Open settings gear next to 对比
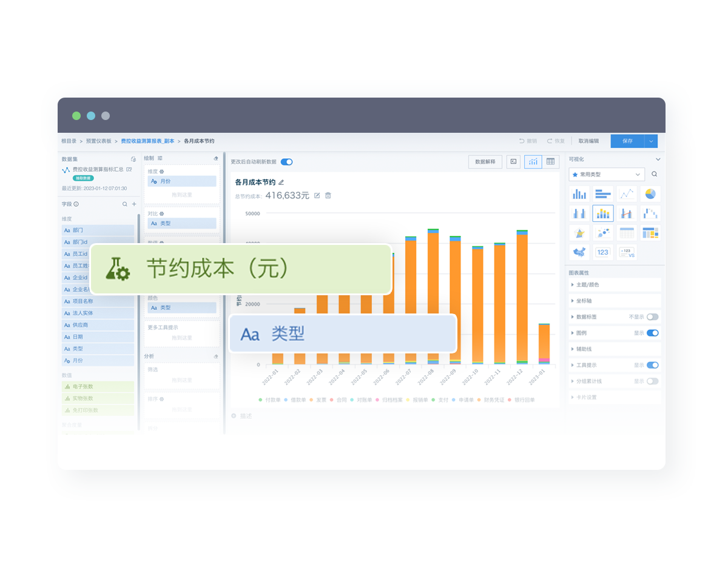 [162, 214]
